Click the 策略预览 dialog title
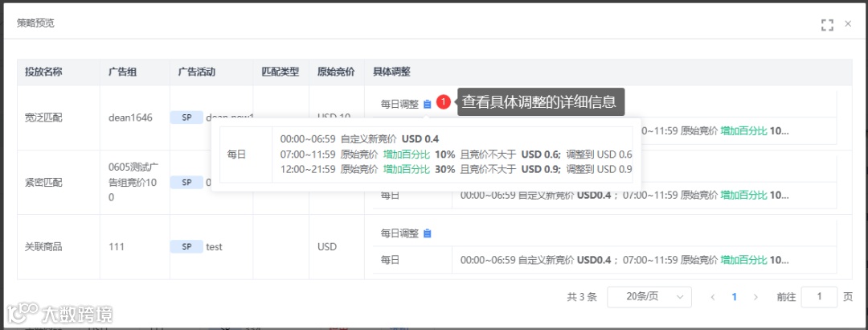The width and height of the screenshot is (868, 330). point(35,23)
